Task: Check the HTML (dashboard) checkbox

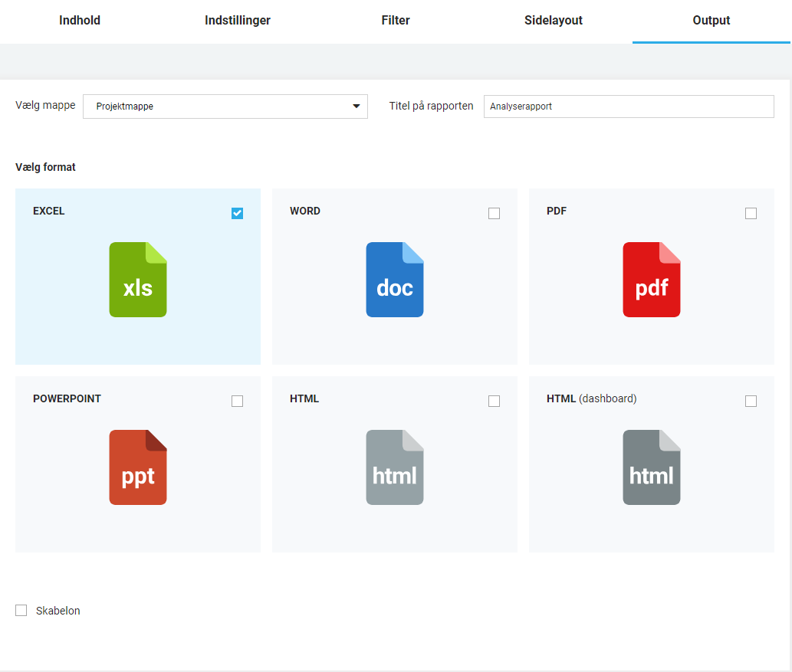Action: click(751, 402)
